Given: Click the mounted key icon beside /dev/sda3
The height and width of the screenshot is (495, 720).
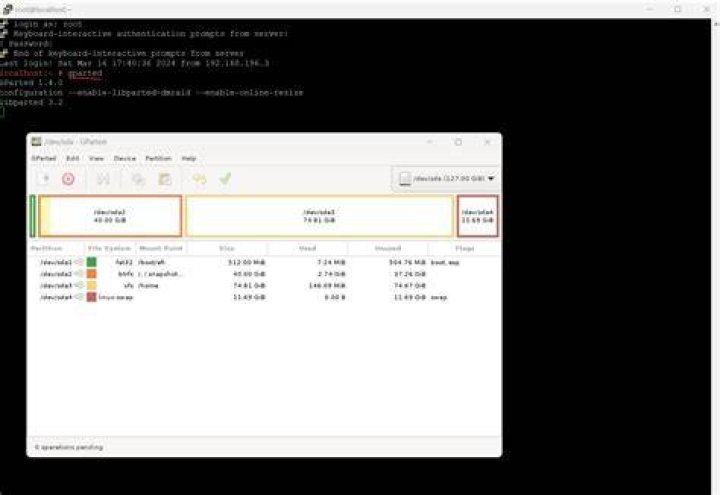Looking at the screenshot, I should tap(79, 285).
